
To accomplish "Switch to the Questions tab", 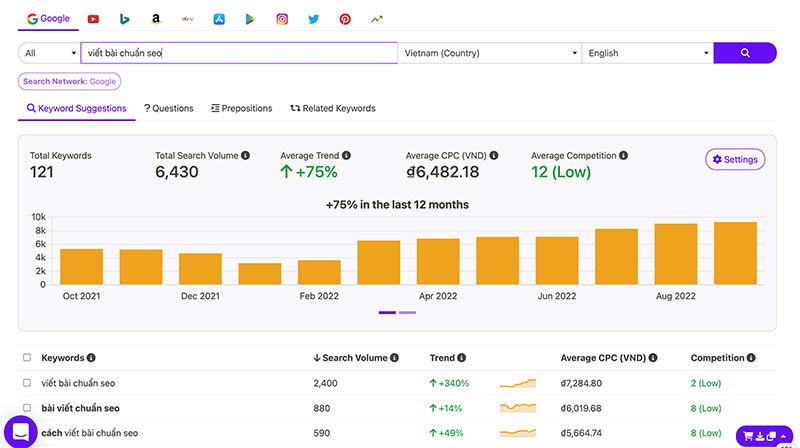I will [x=169, y=108].
